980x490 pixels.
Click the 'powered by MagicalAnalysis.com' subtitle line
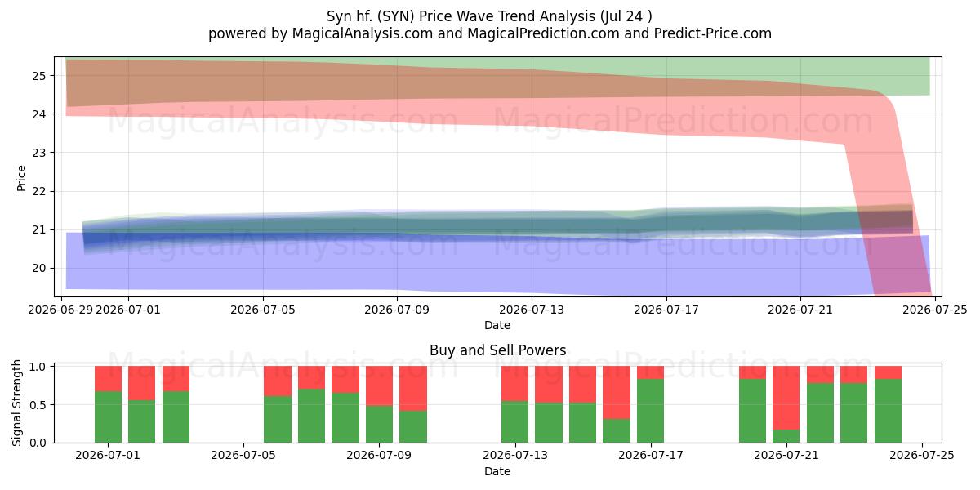coord(490,33)
